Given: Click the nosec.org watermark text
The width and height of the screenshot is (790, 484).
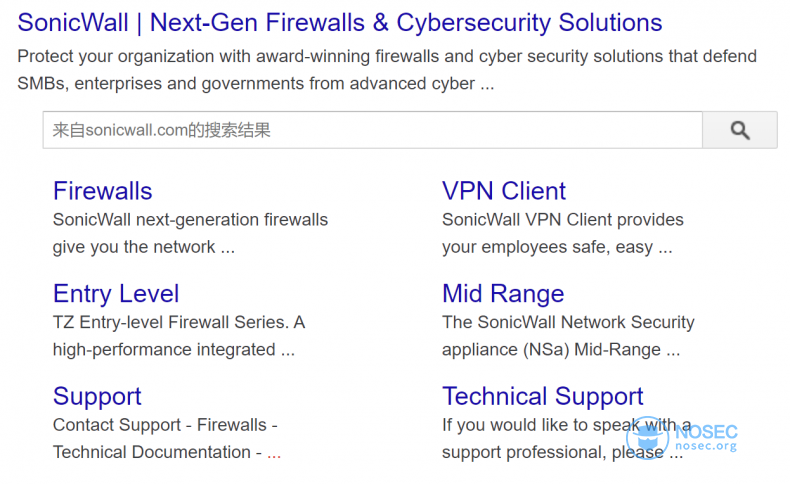Looking at the screenshot, I should (706, 446).
